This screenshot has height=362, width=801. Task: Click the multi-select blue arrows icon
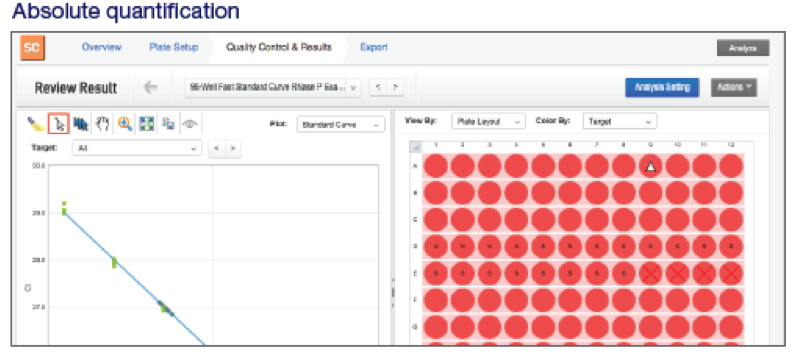81,124
